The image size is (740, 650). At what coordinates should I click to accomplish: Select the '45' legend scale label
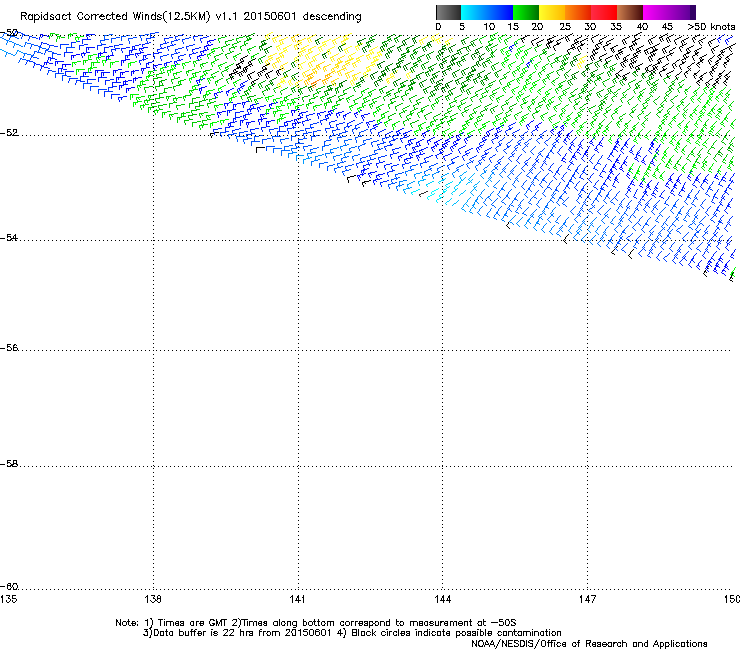tap(667, 27)
